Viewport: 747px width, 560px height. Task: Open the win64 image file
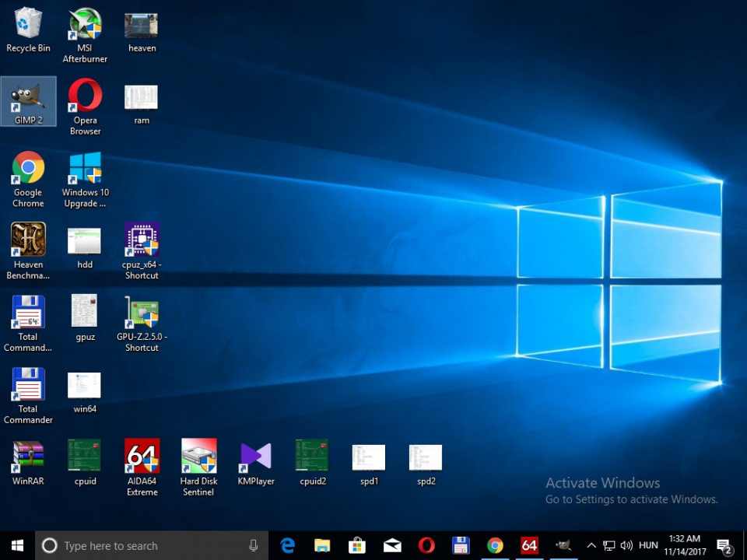pyautogui.click(x=85, y=393)
